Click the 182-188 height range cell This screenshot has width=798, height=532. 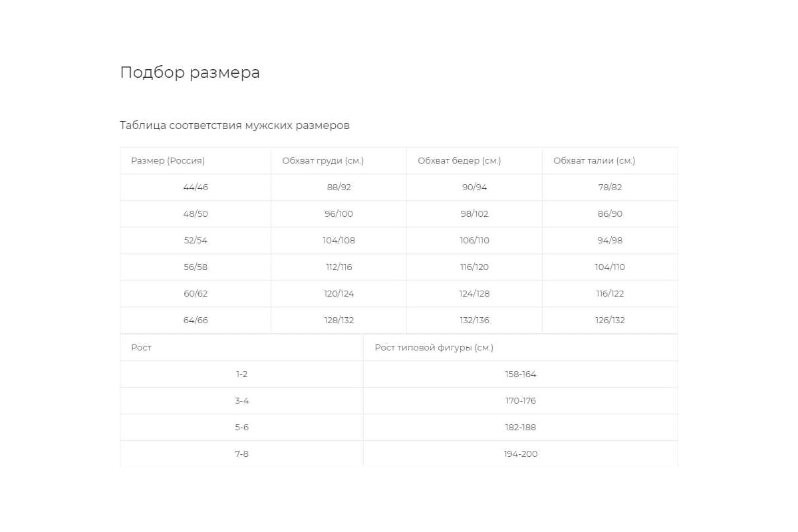[x=521, y=428]
